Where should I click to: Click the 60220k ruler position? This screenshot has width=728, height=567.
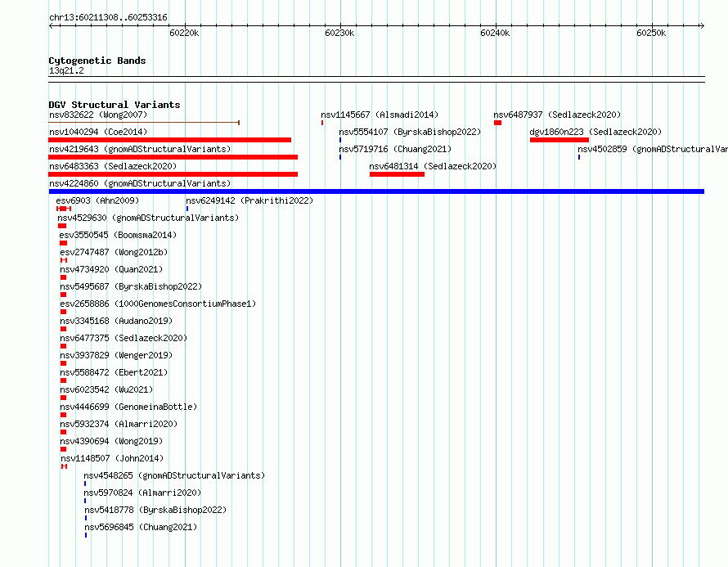[x=184, y=33]
